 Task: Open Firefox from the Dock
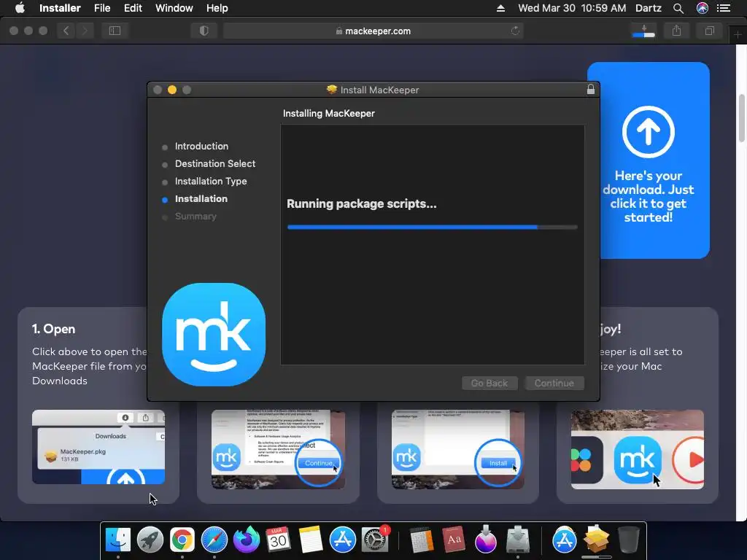(247, 540)
